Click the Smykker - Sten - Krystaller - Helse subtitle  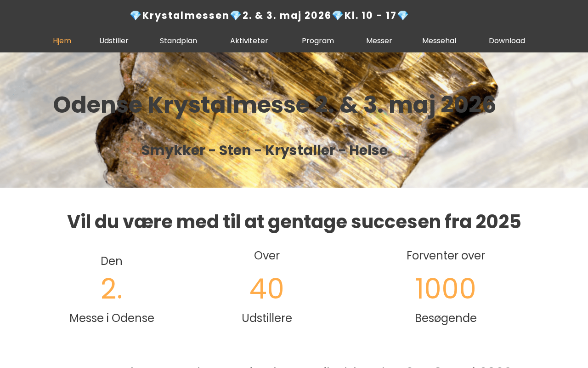tap(264, 150)
